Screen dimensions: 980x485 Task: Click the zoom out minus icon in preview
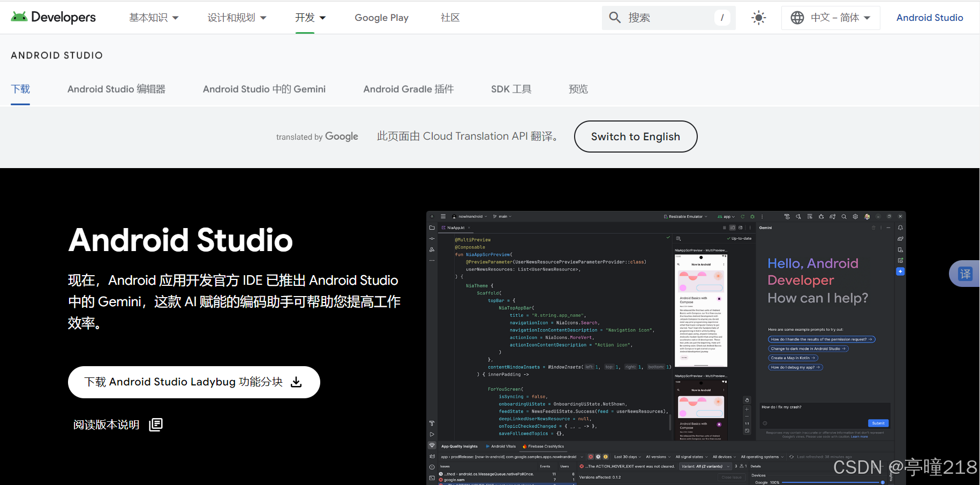click(x=747, y=416)
